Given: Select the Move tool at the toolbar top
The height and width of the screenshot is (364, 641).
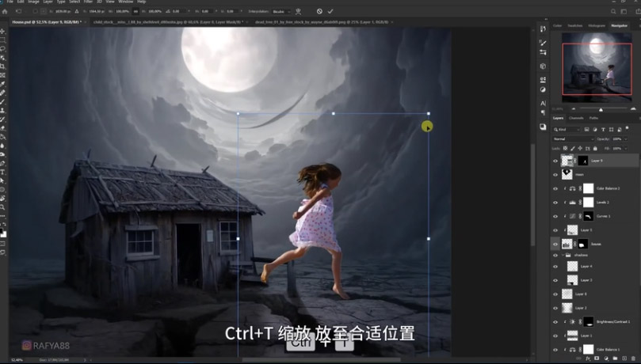Looking at the screenshot, I should tap(3, 31).
